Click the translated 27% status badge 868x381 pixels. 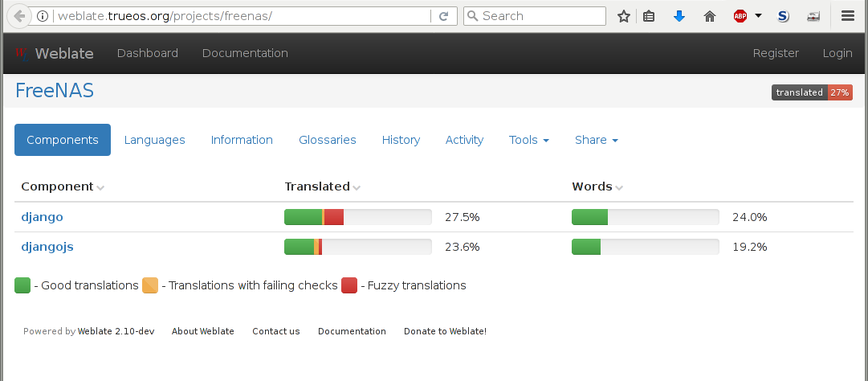(x=812, y=92)
